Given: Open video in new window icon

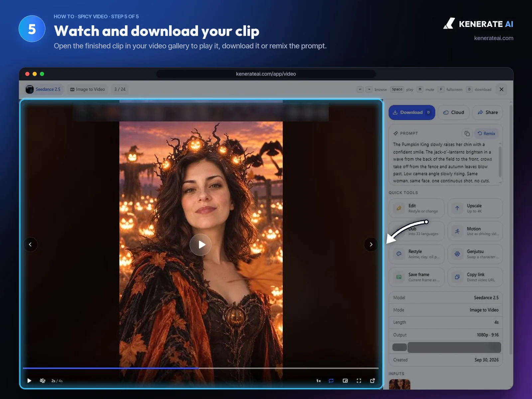Looking at the screenshot, I should (x=372, y=381).
